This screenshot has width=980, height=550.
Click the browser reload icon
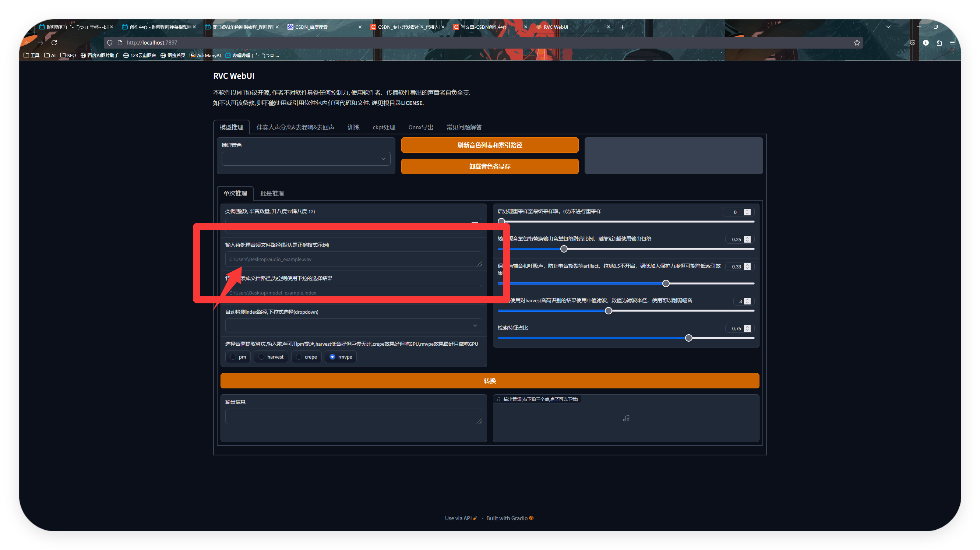tap(54, 43)
